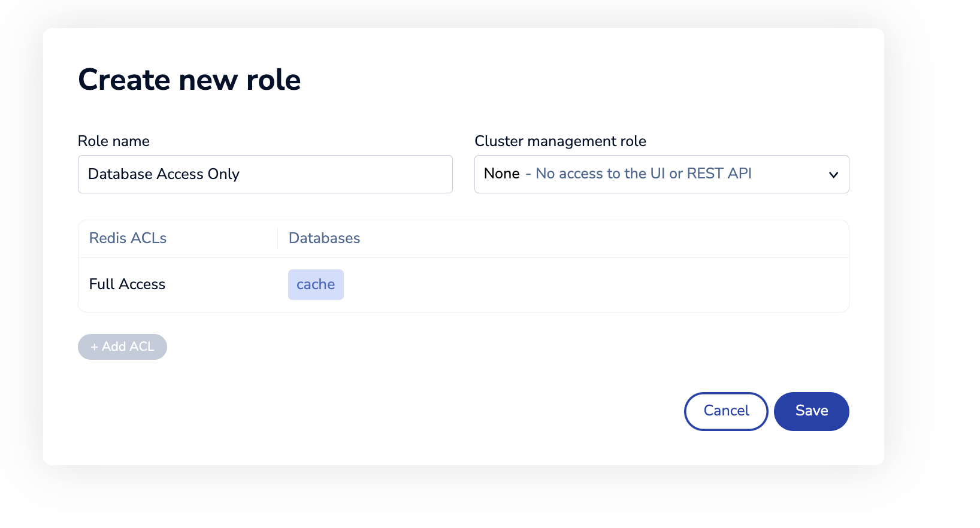Select the cache database tag

tap(316, 284)
